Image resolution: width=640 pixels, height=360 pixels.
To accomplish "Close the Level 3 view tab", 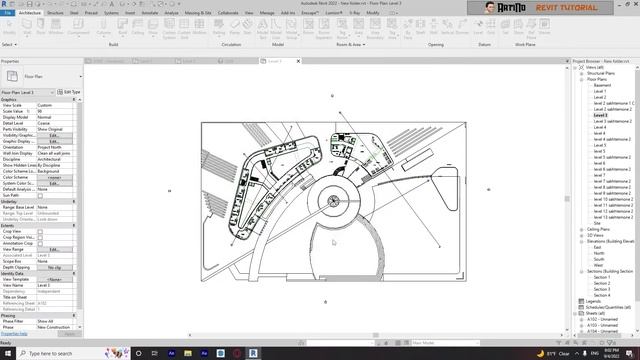I will 298,61.
